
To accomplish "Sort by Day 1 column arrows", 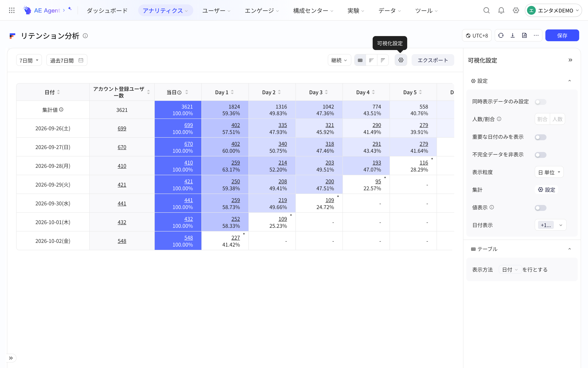I will point(232,92).
